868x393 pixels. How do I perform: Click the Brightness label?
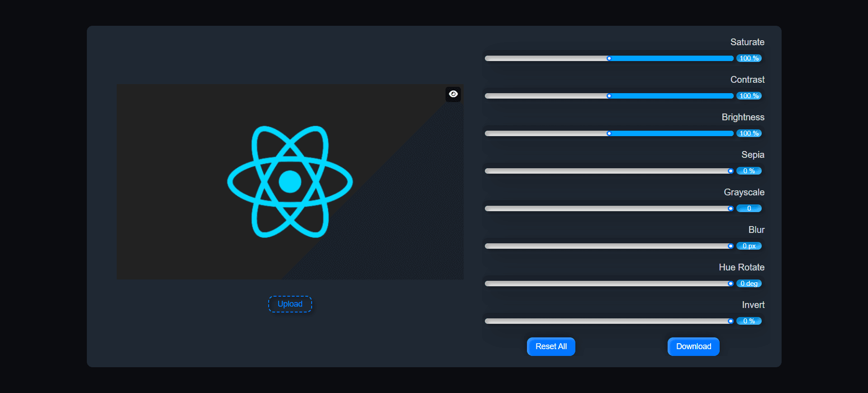743,117
